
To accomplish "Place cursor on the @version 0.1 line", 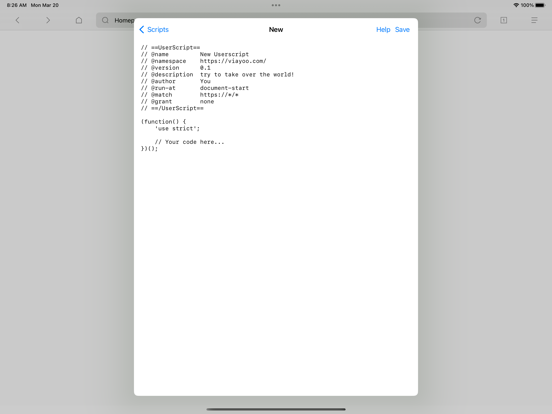I will point(176,68).
